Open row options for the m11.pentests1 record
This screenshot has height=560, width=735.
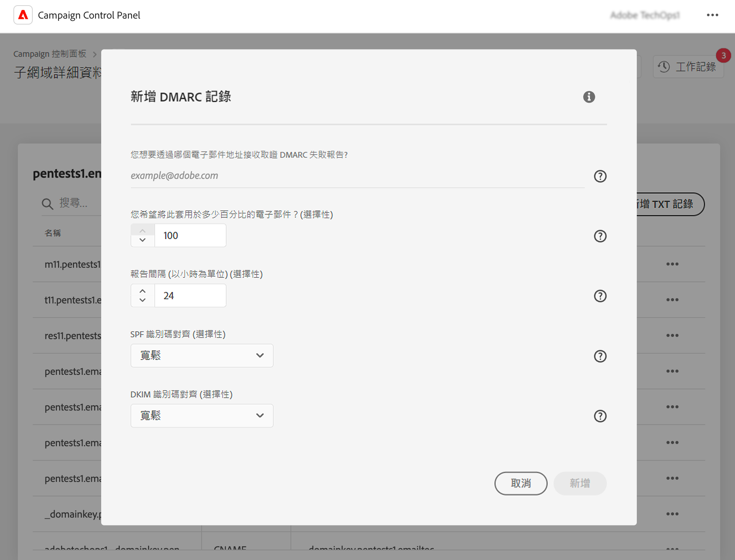coord(672,264)
